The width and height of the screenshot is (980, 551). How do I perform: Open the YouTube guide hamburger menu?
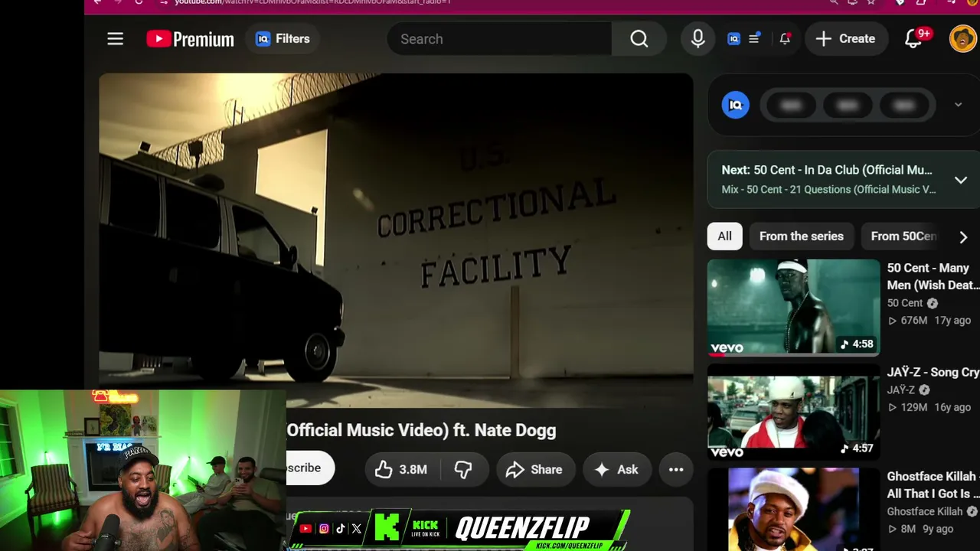click(115, 39)
